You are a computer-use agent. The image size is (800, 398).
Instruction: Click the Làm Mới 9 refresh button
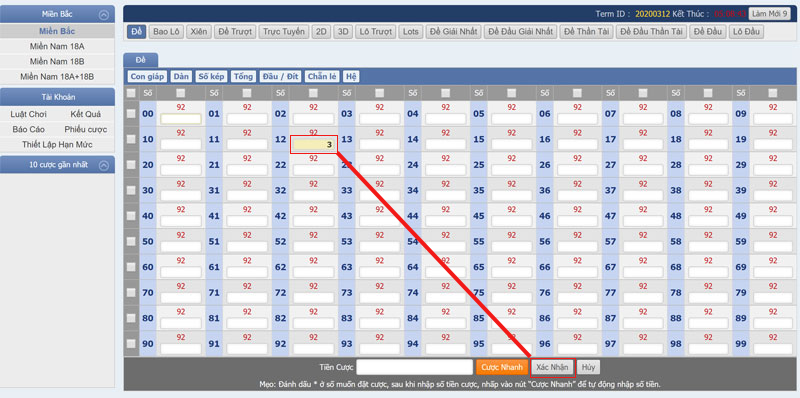tap(769, 14)
